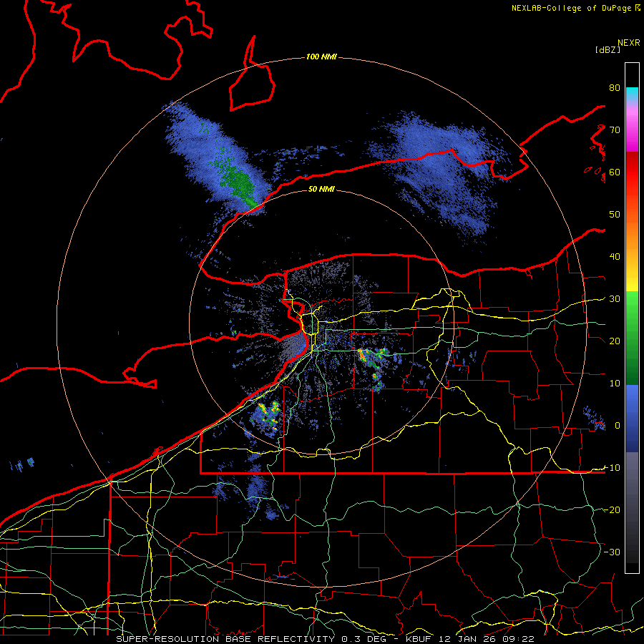Screen dimensions: 644x644
Task: Click the KBUF station identifier in caption
Action: tap(419, 639)
